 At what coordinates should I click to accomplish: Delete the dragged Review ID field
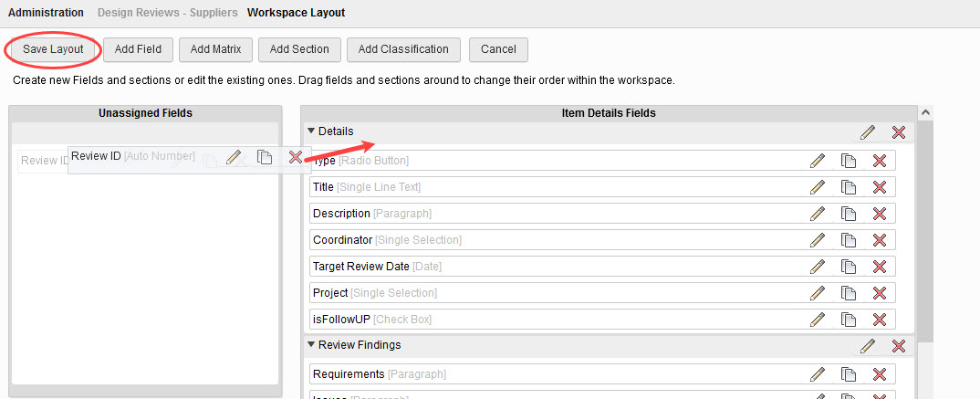pyautogui.click(x=296, y=157)
